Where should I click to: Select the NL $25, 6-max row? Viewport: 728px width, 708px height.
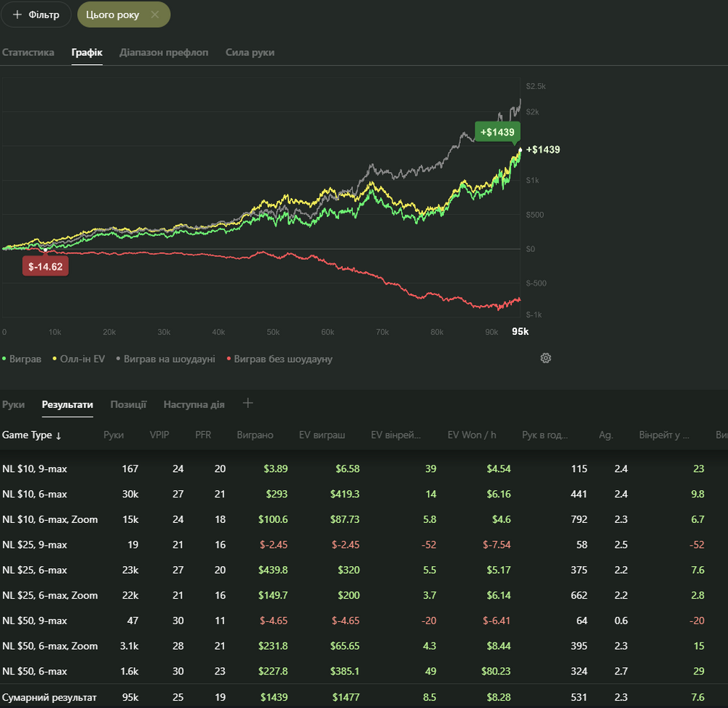pos(35,570)
